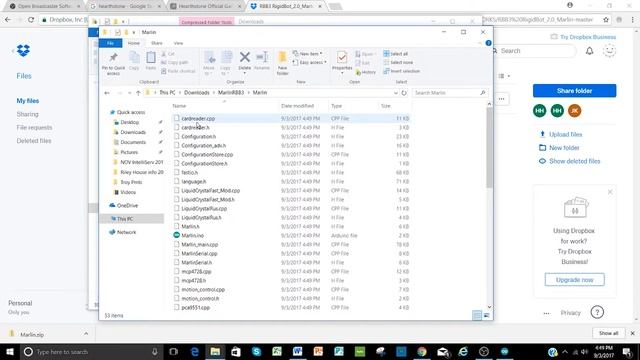Reload the Chrome page

(31, 20)
